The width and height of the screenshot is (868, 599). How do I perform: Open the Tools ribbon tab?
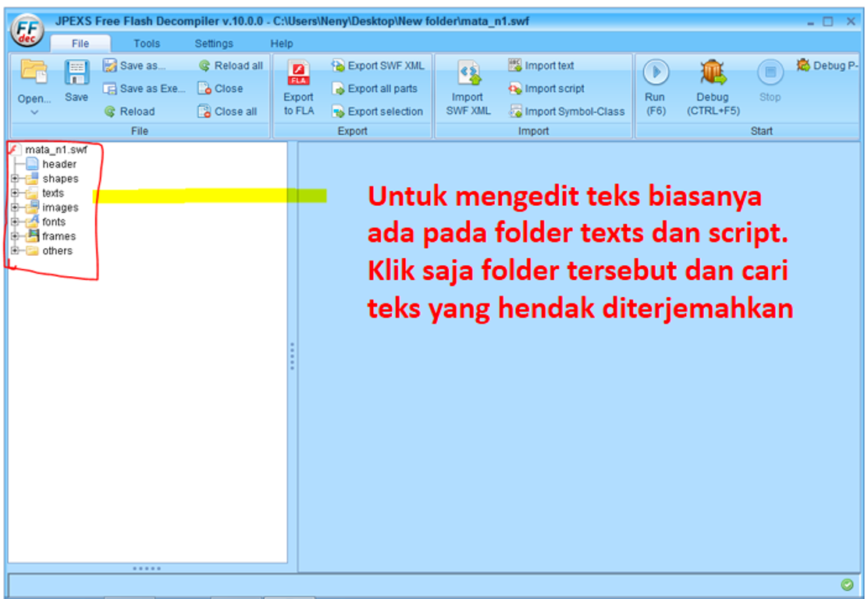click(147, 43)
